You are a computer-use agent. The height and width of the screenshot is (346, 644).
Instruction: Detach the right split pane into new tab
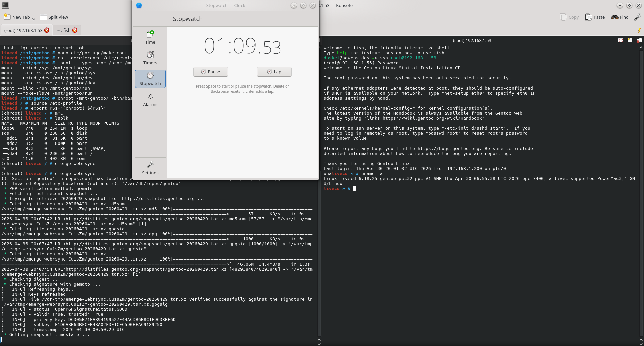pos(630,40)
